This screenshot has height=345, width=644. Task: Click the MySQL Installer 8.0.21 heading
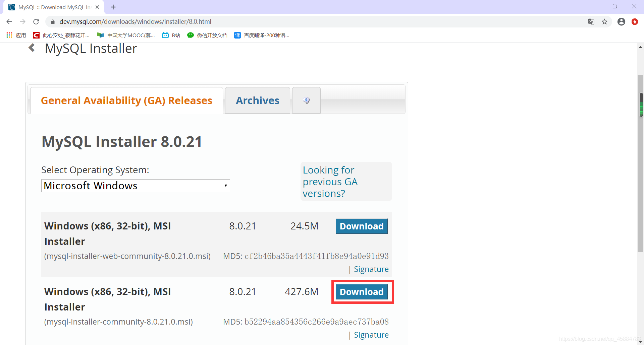click(122, 142)
